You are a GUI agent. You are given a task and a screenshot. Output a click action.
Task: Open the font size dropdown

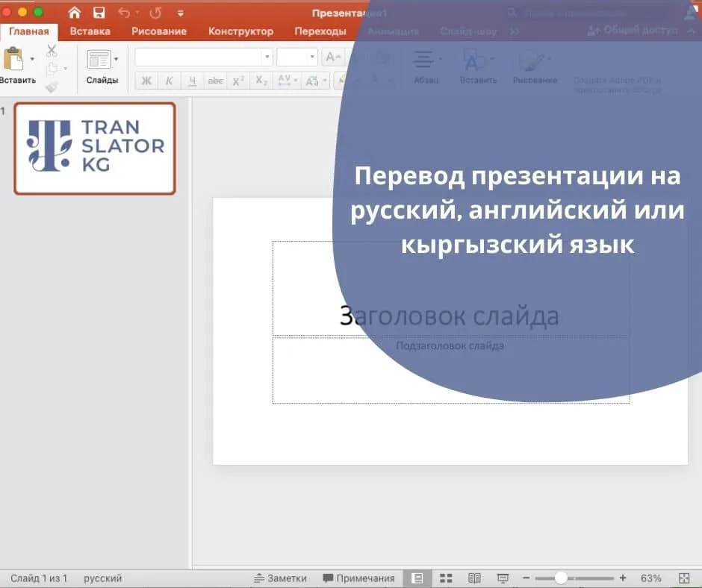pyautogui.click(x=312, y=57)
